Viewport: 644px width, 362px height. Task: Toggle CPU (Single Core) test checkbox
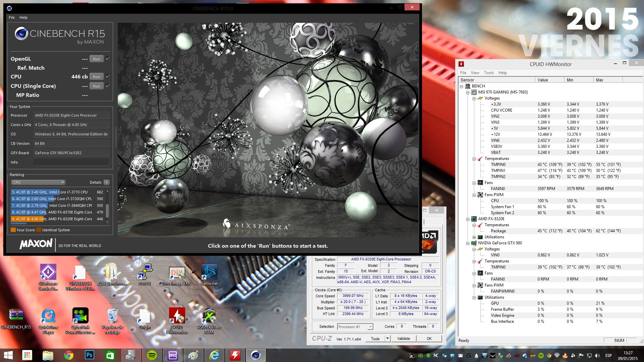pos(108,86)
